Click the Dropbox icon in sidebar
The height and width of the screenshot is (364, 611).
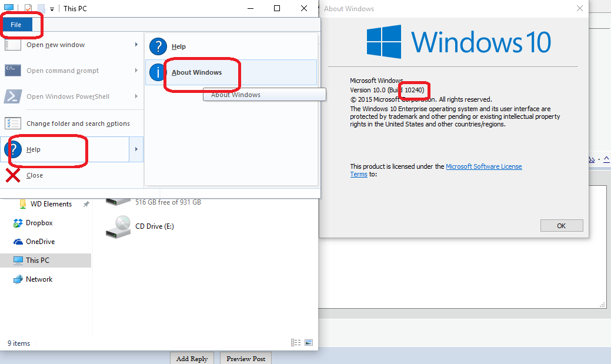(18, 223)
